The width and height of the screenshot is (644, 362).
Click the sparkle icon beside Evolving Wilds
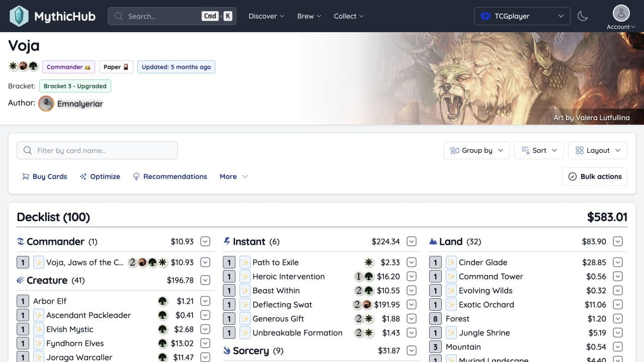(451, 291)
